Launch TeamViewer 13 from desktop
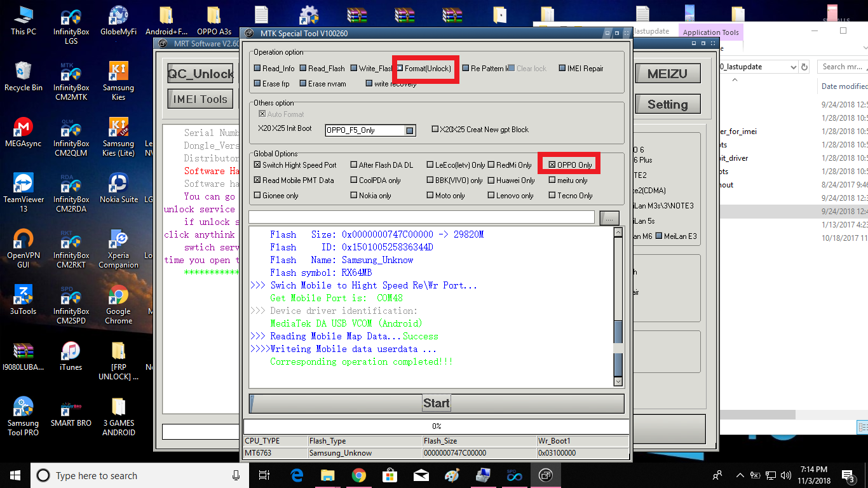 24,193
